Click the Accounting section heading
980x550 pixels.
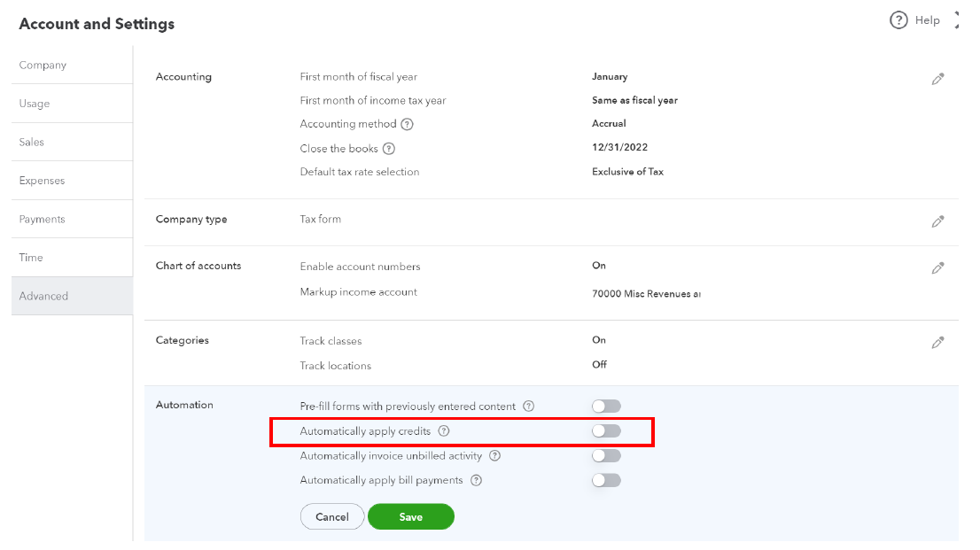(183, 76)
